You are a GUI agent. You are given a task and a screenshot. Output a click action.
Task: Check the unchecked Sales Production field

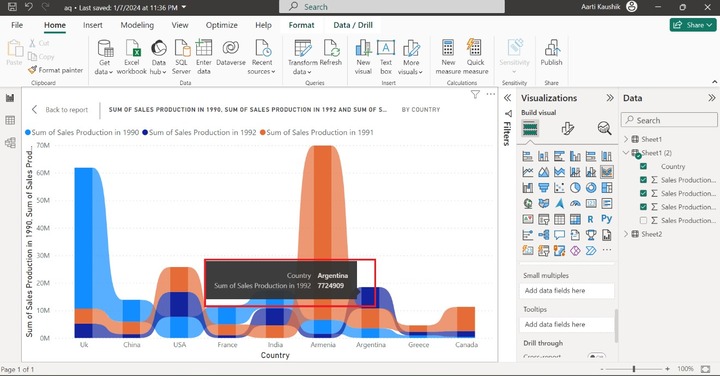(643, 220)
